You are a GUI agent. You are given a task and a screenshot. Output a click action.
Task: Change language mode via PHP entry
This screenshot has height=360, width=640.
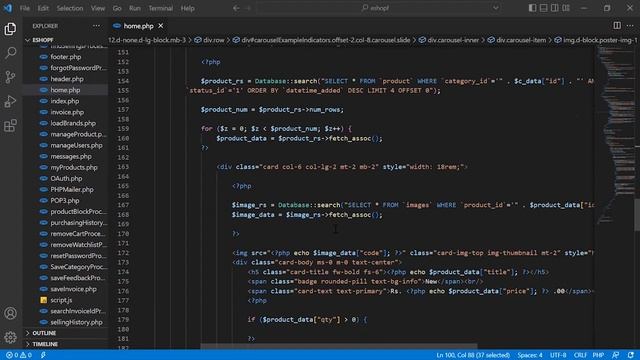click(598, 355)
